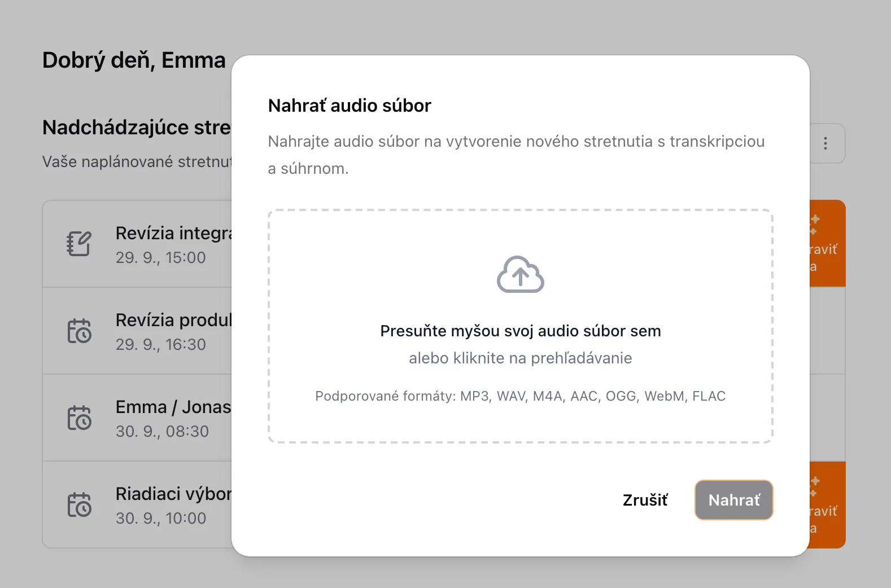The height and width of the screenshot is (588, 891).
Task: Click the orange button in the 15:00 meeting row
Action: pos(827,243)
